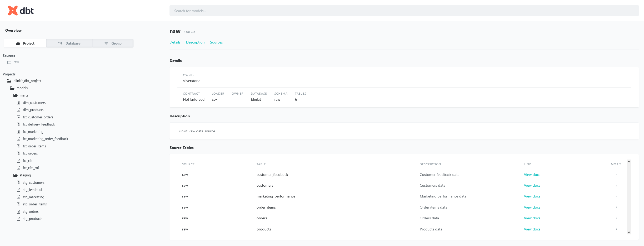Expand the products row chevron

coord(616,229)
